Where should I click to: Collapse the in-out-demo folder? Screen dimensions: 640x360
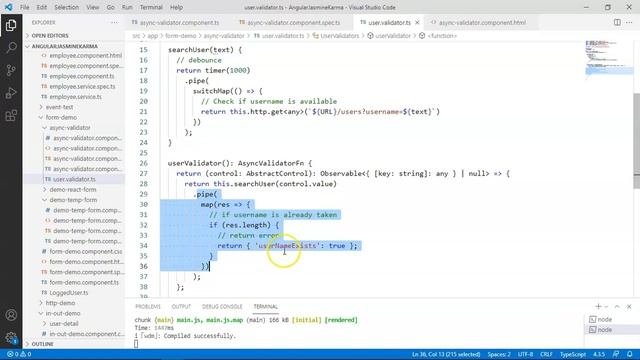coord(62,313)
